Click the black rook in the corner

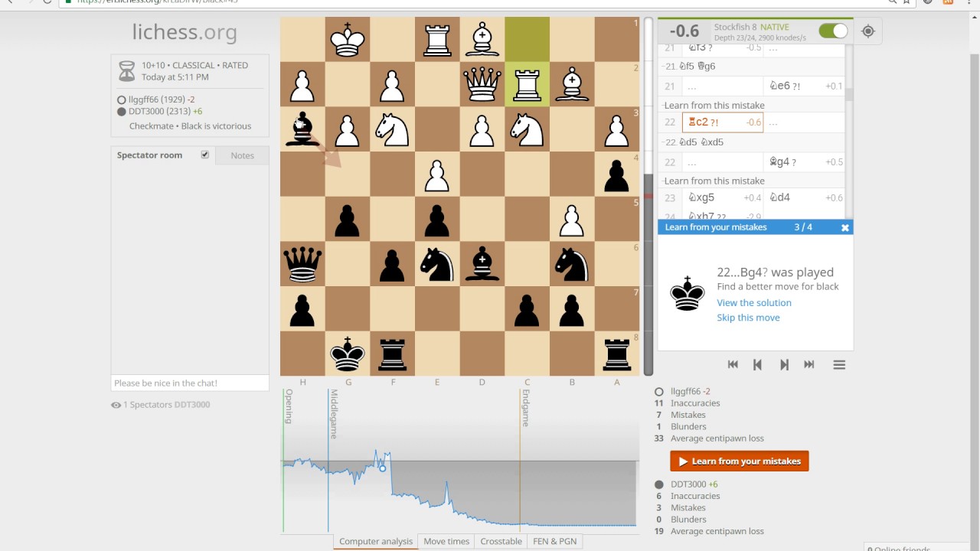pyautogui.click(x=616, y=354)
